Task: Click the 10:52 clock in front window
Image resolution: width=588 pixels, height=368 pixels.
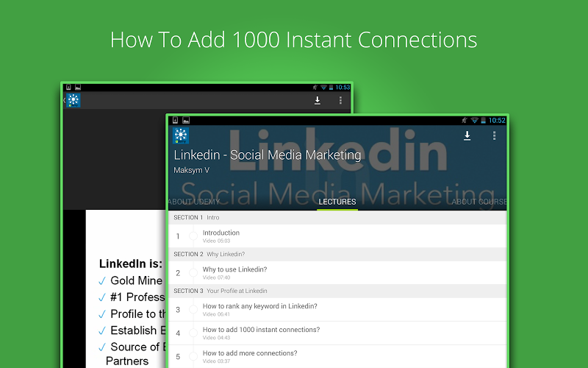Action: click(497, 120)
